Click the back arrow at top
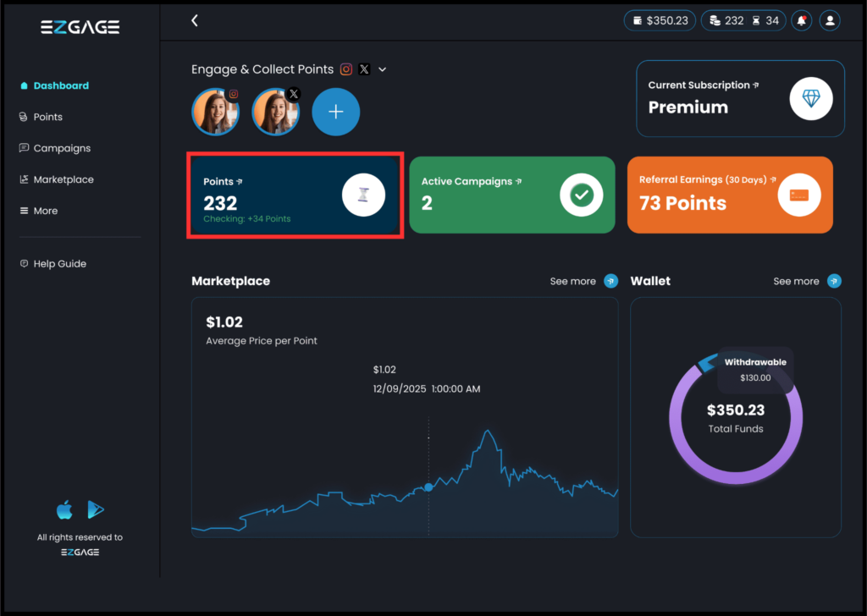The height and width of the screenshot is (616, 867). 195,20
